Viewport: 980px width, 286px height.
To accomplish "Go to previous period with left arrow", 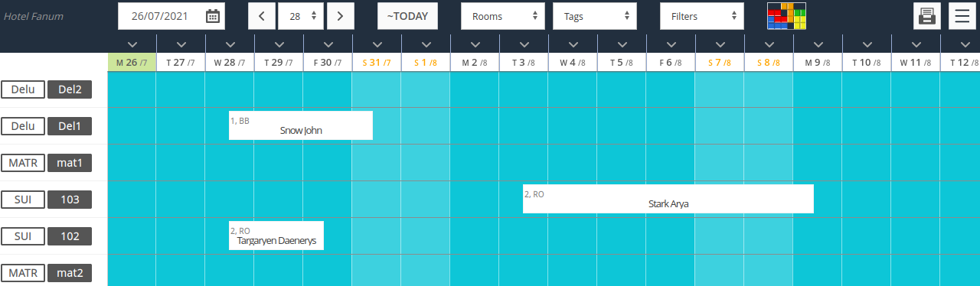I will (262, 15).
